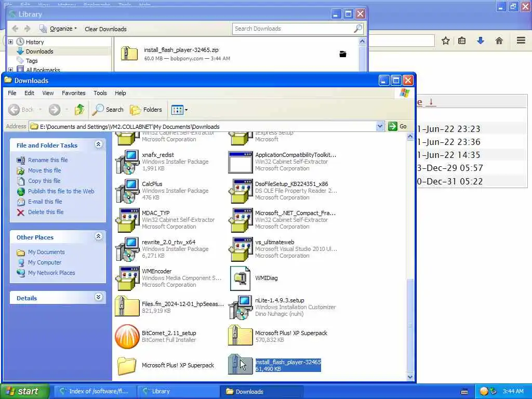Click the Forward arrow in Explorer toolbar
The width and height of the screenshot is (532, 399).
click(x=54, y=110)
